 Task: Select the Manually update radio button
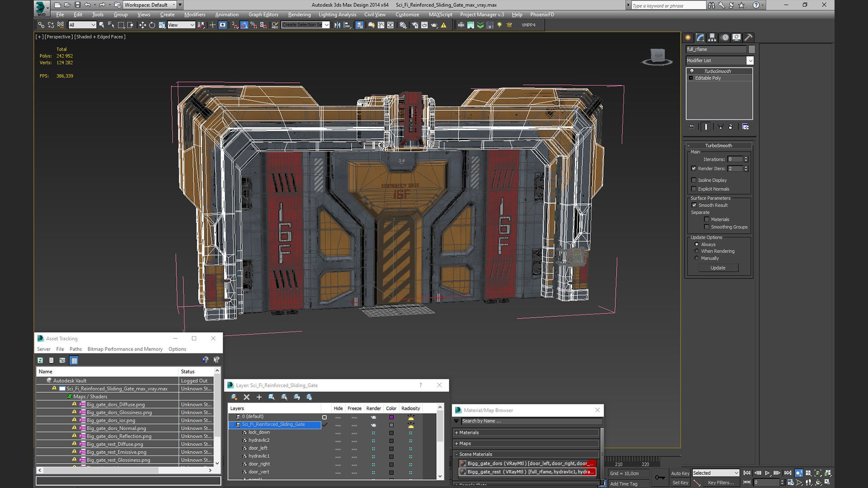coord(697,258)
